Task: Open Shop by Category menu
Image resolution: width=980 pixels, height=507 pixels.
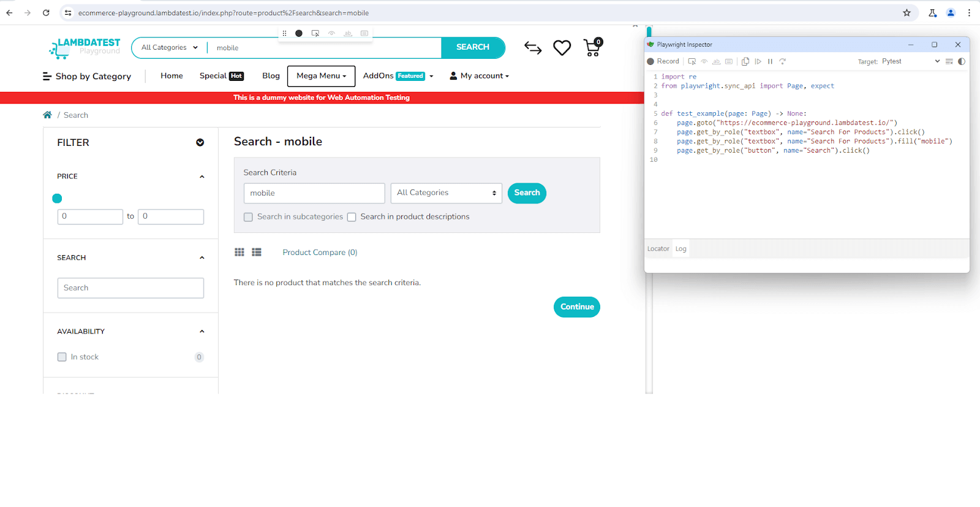Action: (x=87, y=76)
